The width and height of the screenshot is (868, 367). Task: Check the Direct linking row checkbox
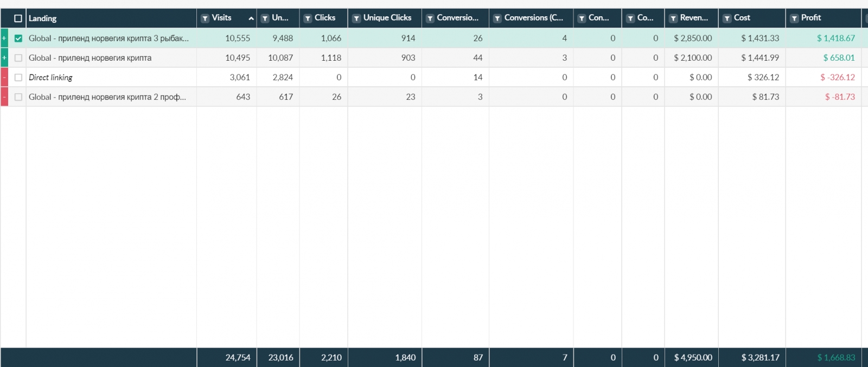[18, 78]
